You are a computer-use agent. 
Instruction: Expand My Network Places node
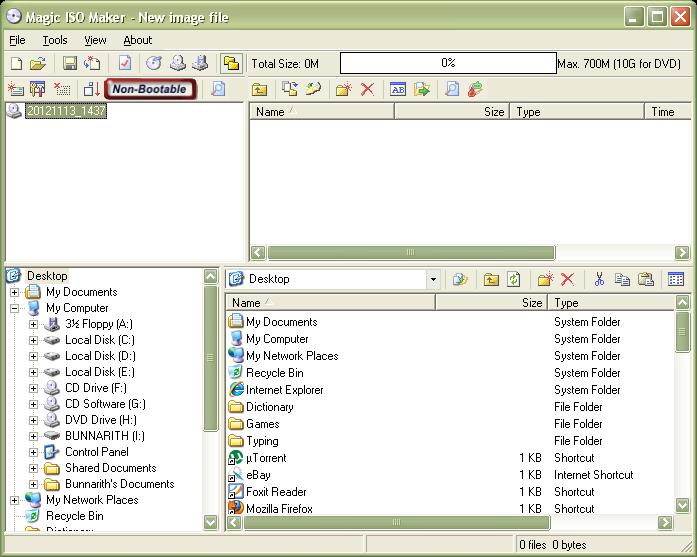[x=14, y=500]
